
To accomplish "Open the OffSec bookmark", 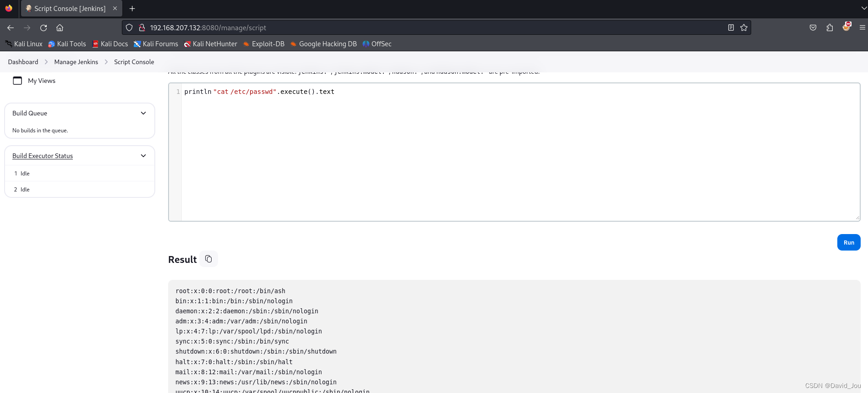I will point(377,44).
